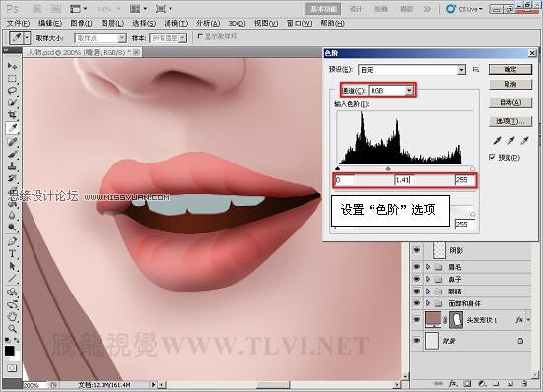This screenshot has height=392, width=543.
Task: Select the Line shape tool
Action: [12, 278]
